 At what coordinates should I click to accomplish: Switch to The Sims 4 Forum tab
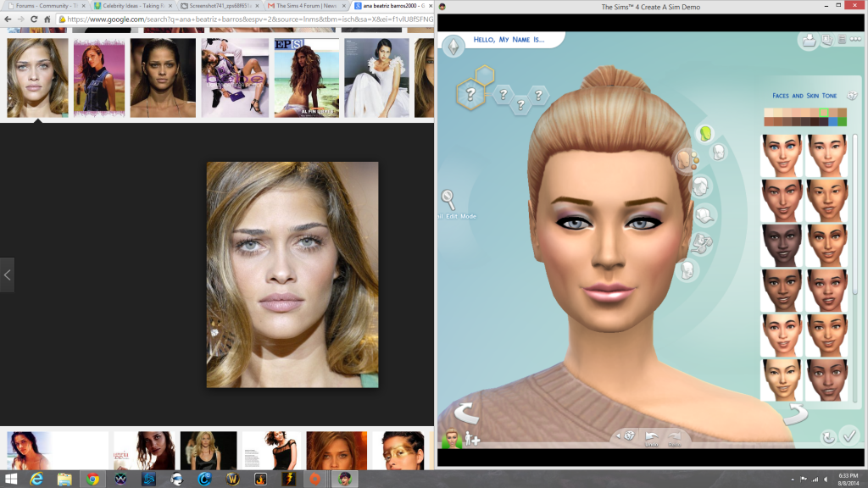[x=305, y=6]
